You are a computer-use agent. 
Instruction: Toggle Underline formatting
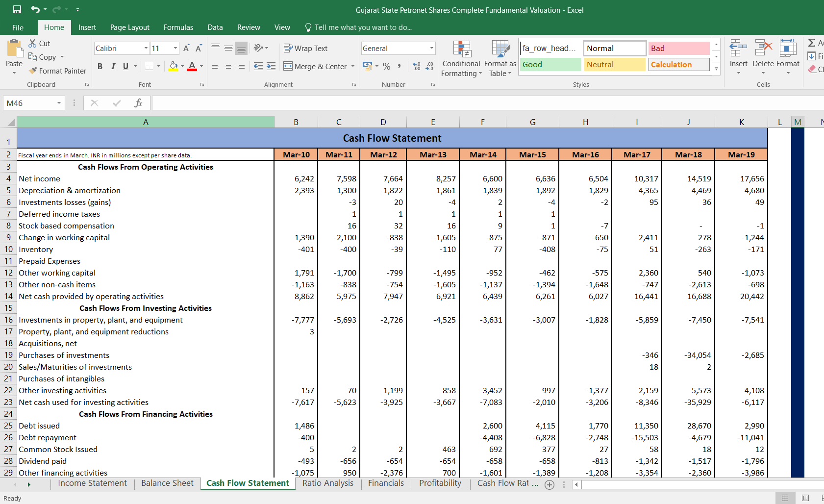126,66
